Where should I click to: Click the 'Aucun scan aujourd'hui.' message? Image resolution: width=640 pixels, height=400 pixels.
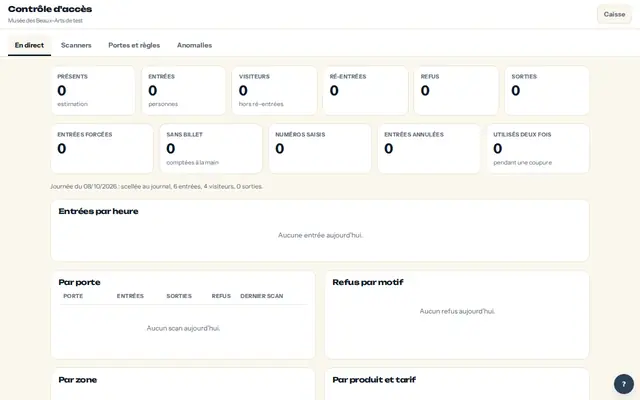point(183,328)
